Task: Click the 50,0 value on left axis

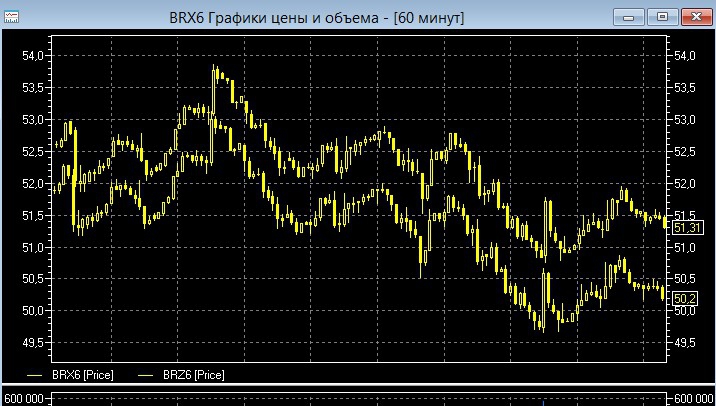Action: coord(32,311)
